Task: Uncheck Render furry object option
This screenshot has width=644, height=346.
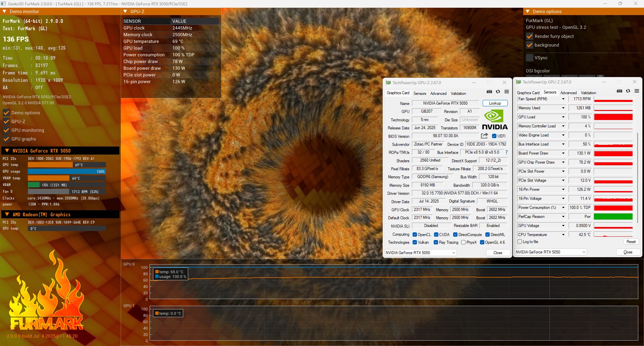Action: tap(530, 36)
